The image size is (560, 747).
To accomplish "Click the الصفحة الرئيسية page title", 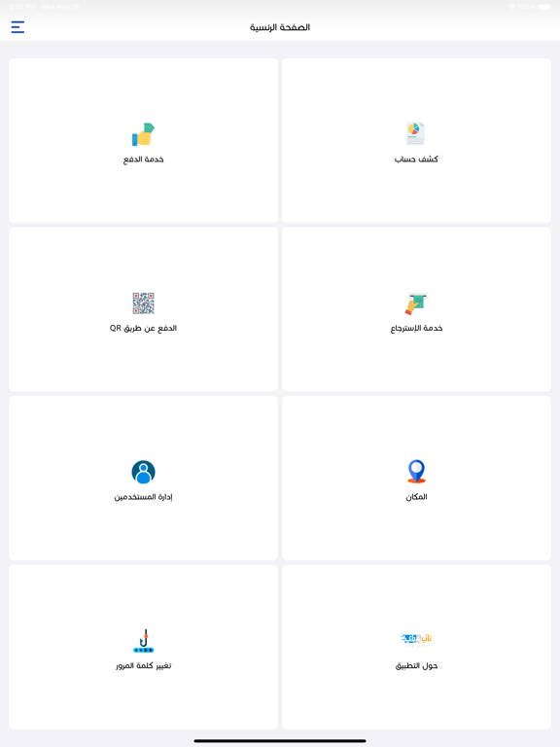I will point(280,27).
